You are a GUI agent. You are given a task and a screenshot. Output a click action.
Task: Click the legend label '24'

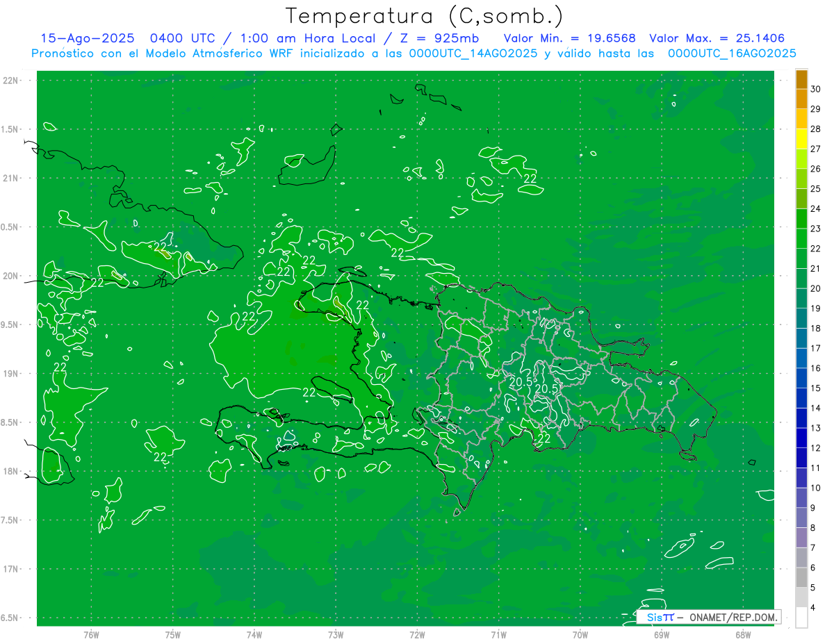point(816,208)
